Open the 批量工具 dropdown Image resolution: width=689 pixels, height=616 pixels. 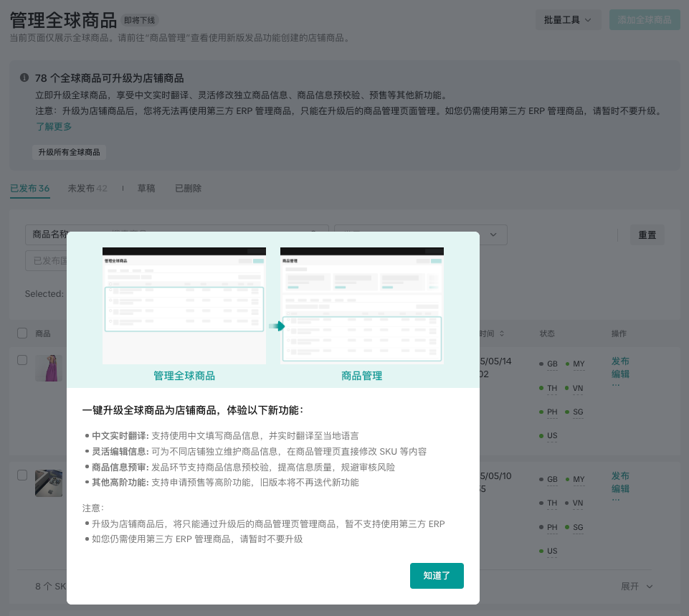pyautogui.click(x=568, y=20)
